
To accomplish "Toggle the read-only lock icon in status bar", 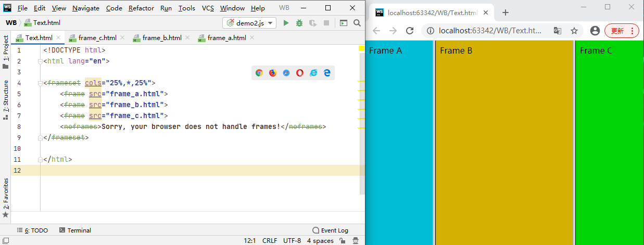I will (342, 241).
